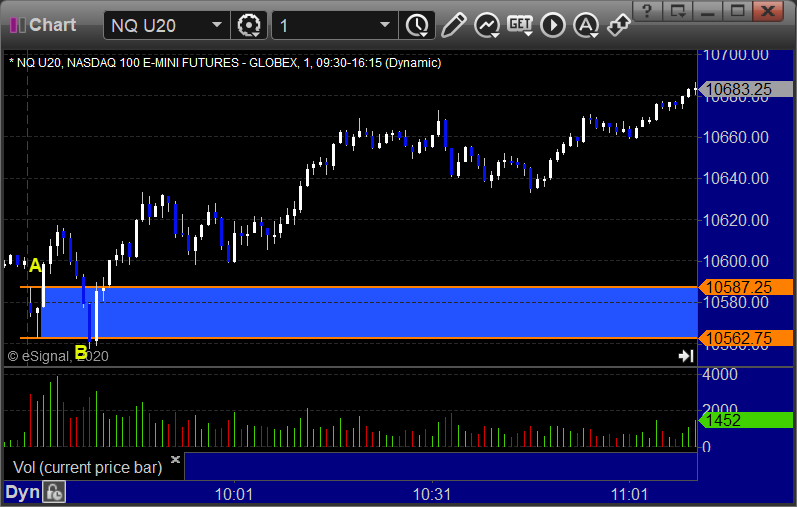This screenshot has height=507, width=797.
Task: Open the help question mark button
Action: click(x=647, y=11)
